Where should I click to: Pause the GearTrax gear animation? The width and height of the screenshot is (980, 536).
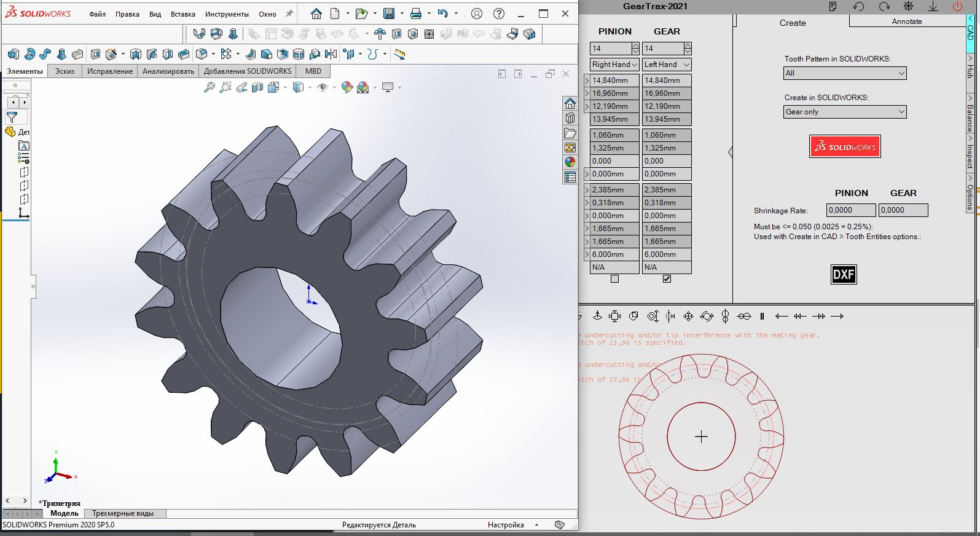762,316
